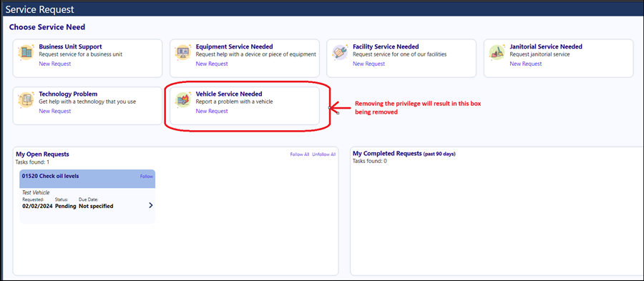
Task: Select the Facility Service Needed title
Action: coord(386,46)
